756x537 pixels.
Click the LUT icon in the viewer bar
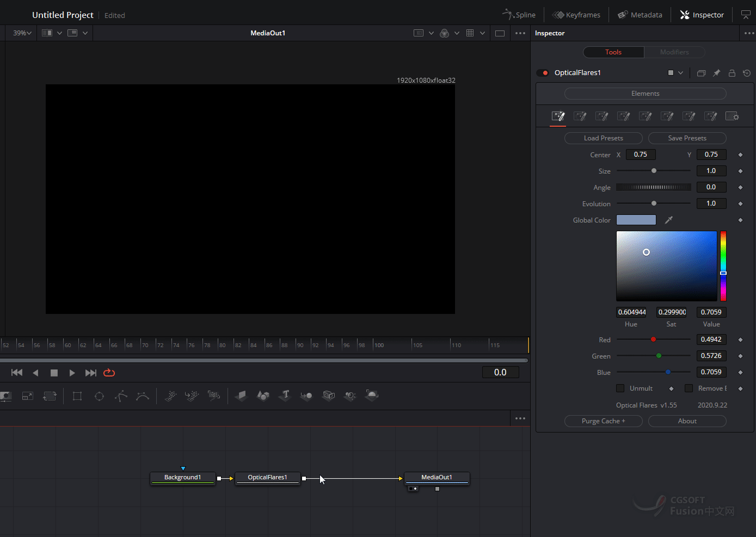[419, 33]
